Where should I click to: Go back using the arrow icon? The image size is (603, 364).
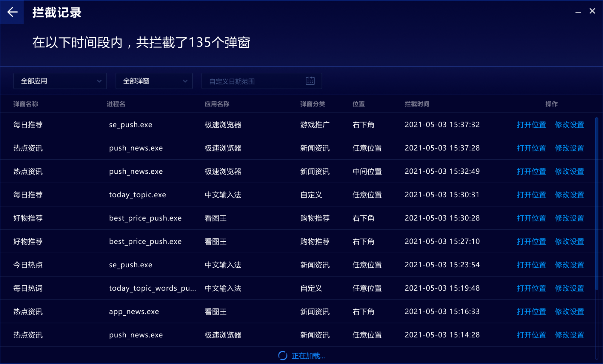coord(12,12)
